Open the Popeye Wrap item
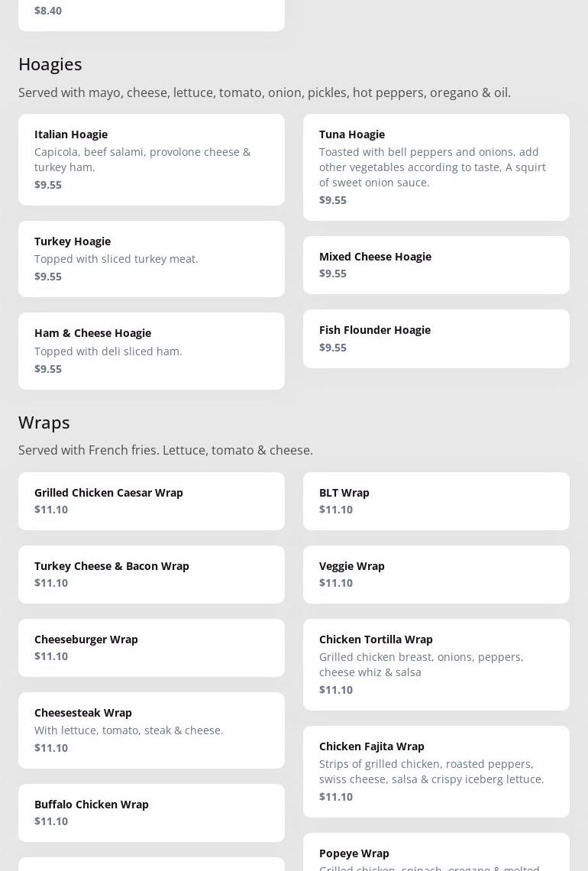This screenshot has width=588, height=871. 436,852
